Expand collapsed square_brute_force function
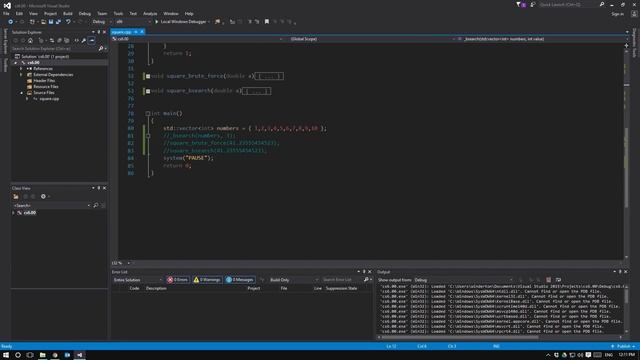The width and height of the screenshot is (640, 360). (x=148, y=76)
